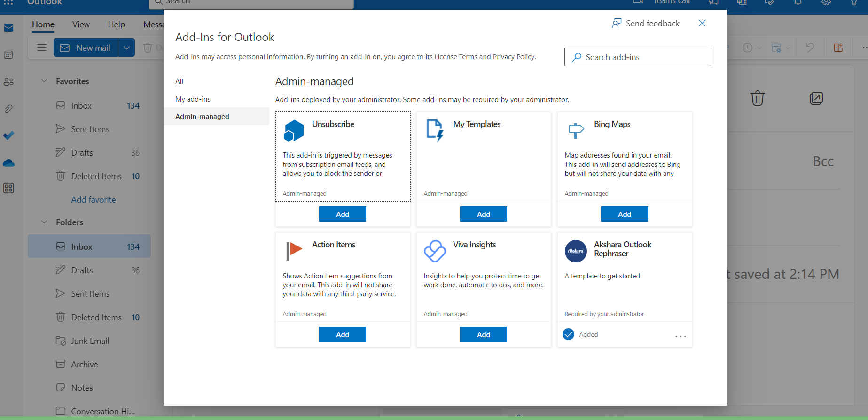Toggle the hamburger navigation pane button
868x420 pixels.
(41, 48)
